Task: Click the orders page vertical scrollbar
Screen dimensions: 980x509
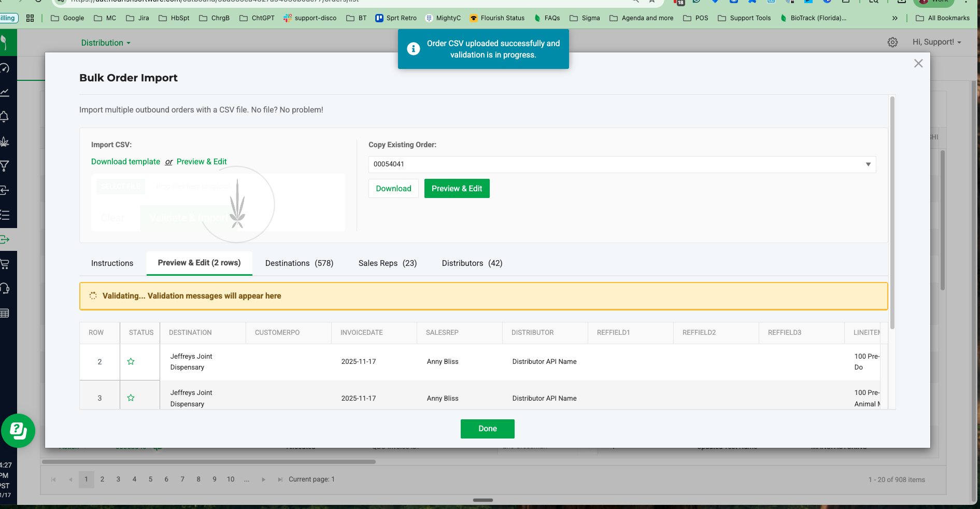Action: pos(943,220)
